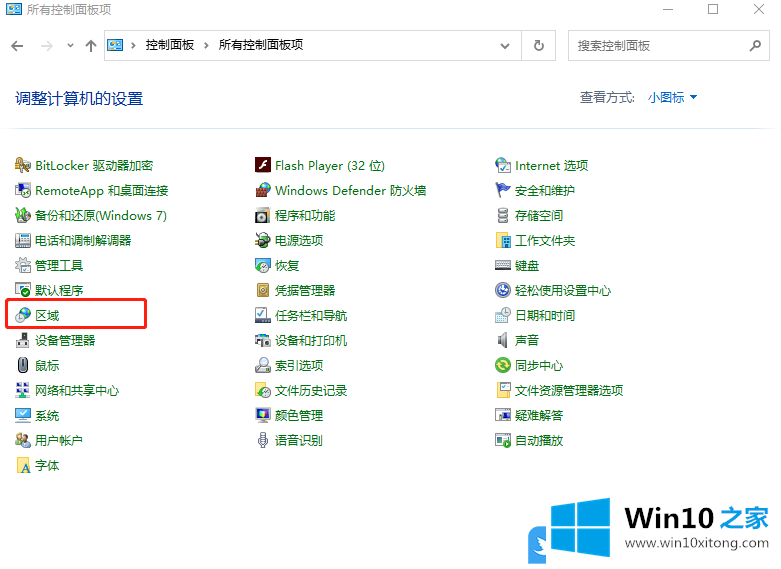Expand the 查看方式 小图标 dropdown
The image size is (781, 569).
[673, 97]
